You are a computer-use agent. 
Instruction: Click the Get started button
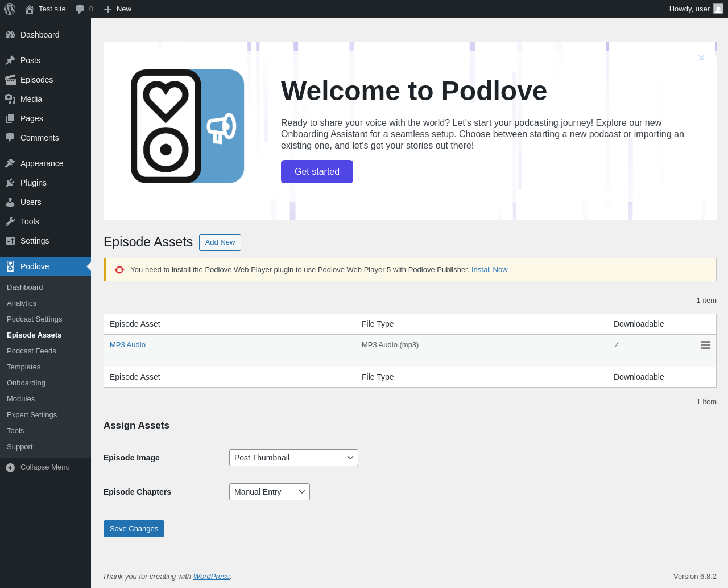(x=317, y=171)
